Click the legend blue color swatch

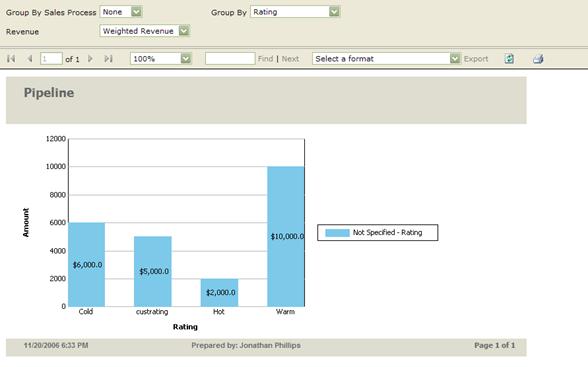[337, 233]
